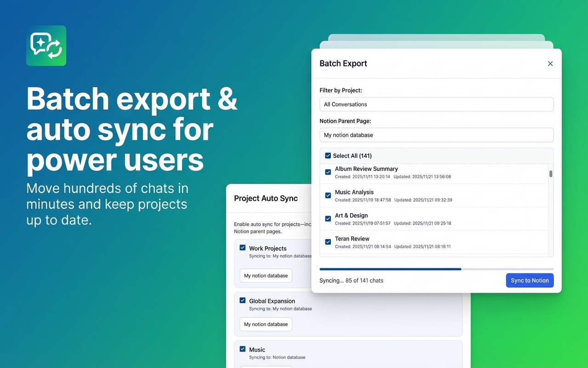Disable auto sync for Work Projects
Image resolution: width=588 pixels, height=368 pixels.
tap(243, 247)
